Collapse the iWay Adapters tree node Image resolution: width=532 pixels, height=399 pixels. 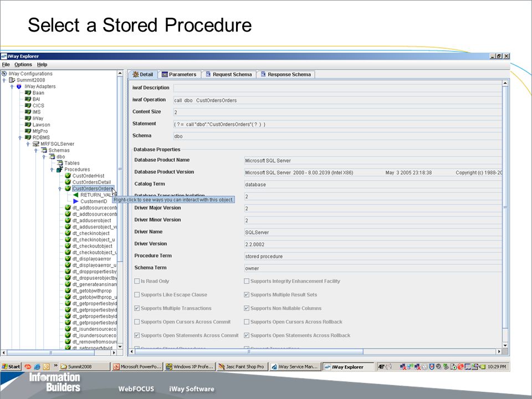coord(12,87)
